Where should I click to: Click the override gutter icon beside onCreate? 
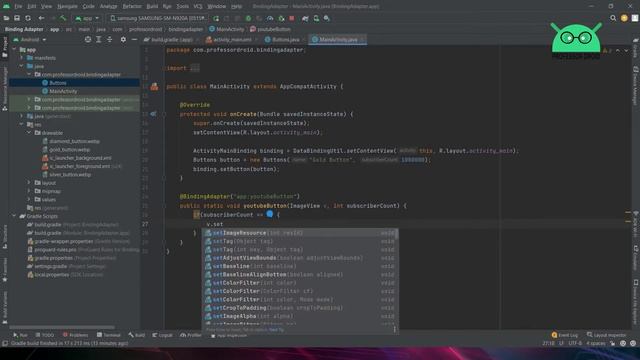[x=153, y=114]
